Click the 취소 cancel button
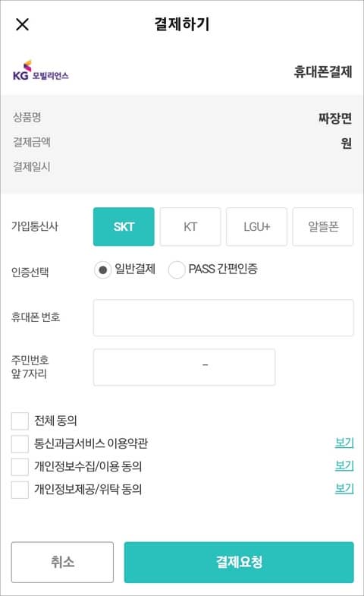364x596 pixels. (62, 562)
